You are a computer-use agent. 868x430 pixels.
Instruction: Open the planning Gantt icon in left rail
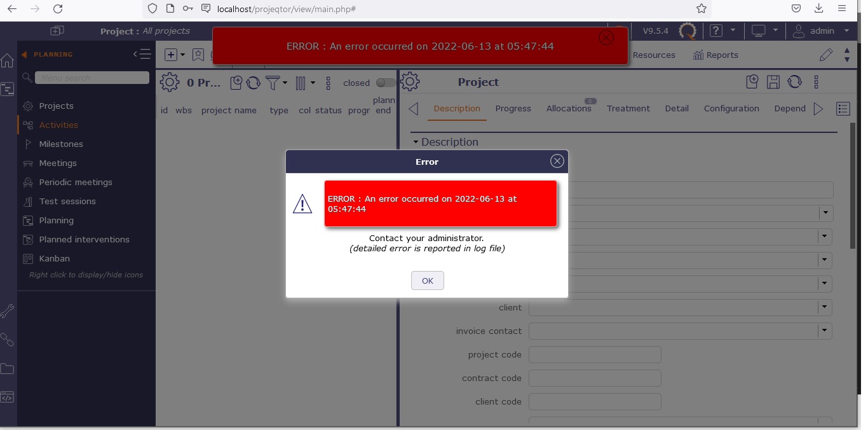click(7, 89)
